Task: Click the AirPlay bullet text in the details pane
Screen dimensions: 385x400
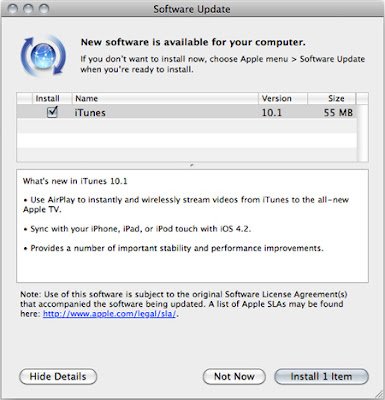Action: [186, 204]
